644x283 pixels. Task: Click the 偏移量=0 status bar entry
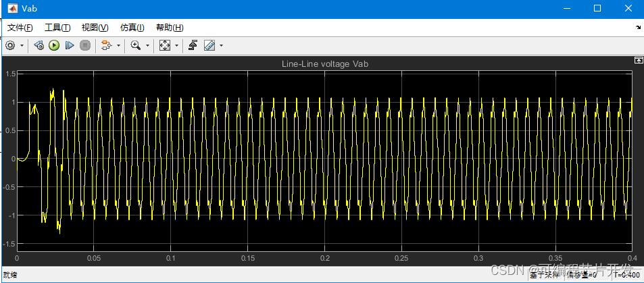(582, 274)
